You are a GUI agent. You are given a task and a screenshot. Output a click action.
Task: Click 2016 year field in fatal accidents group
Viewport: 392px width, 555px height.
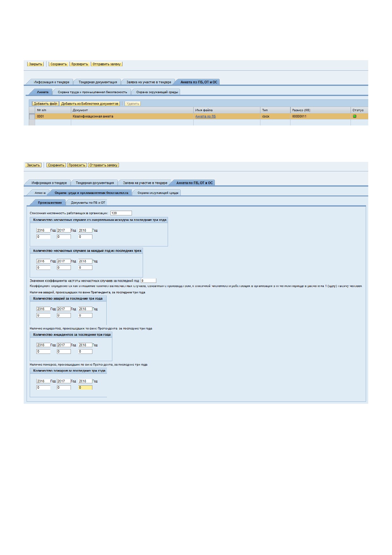(43, 230)
